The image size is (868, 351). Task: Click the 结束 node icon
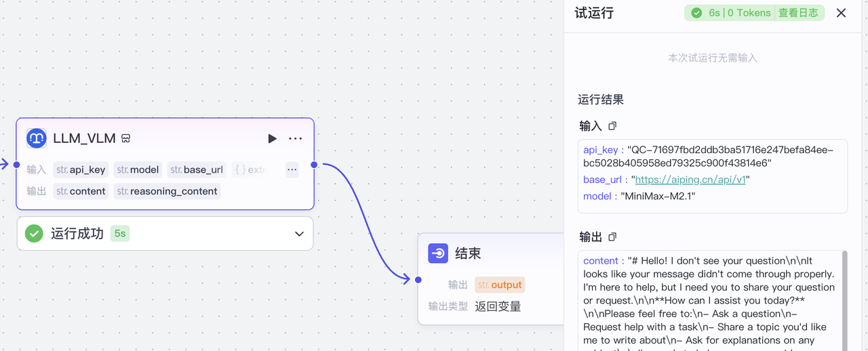438,253
